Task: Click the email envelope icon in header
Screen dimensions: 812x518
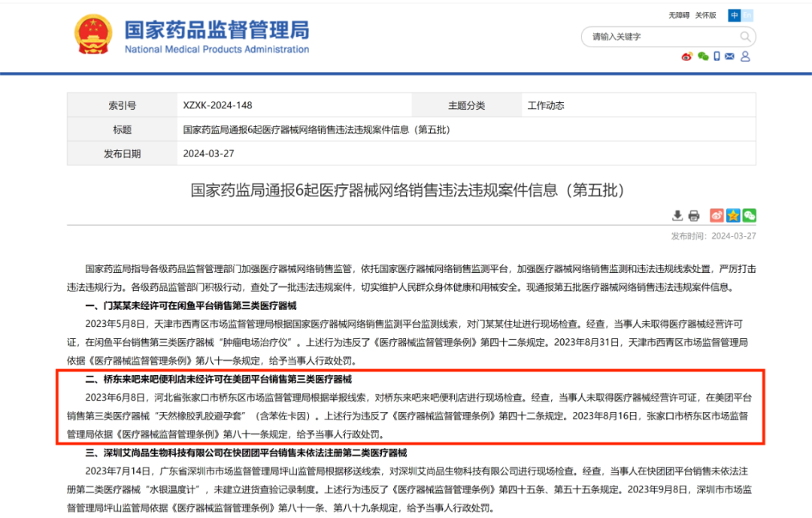Action: coord(729,56)
